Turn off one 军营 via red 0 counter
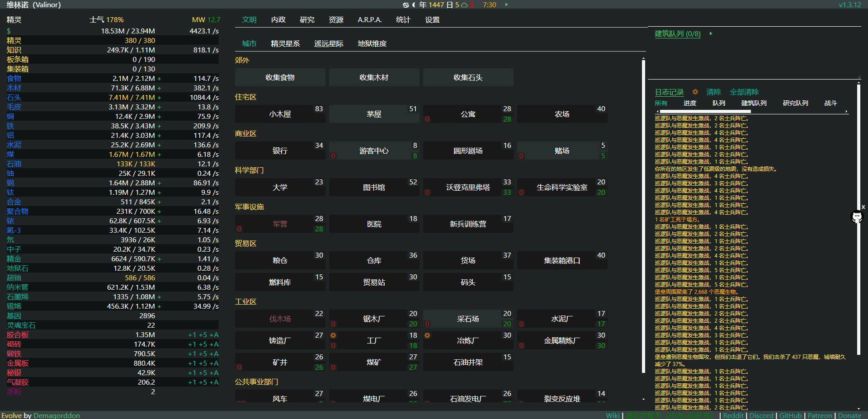Viewport: 868px width, 419px height. click(x=239, y=229)
